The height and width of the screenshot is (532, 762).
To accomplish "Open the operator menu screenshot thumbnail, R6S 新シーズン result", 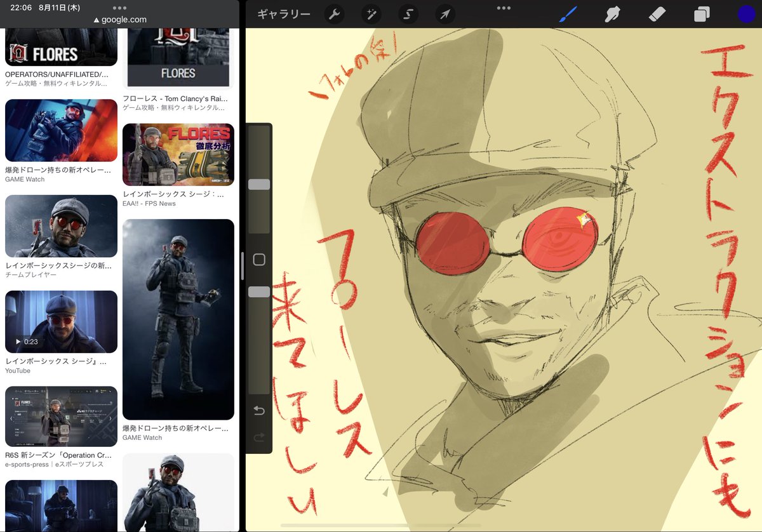I will (x=61, y=416).
